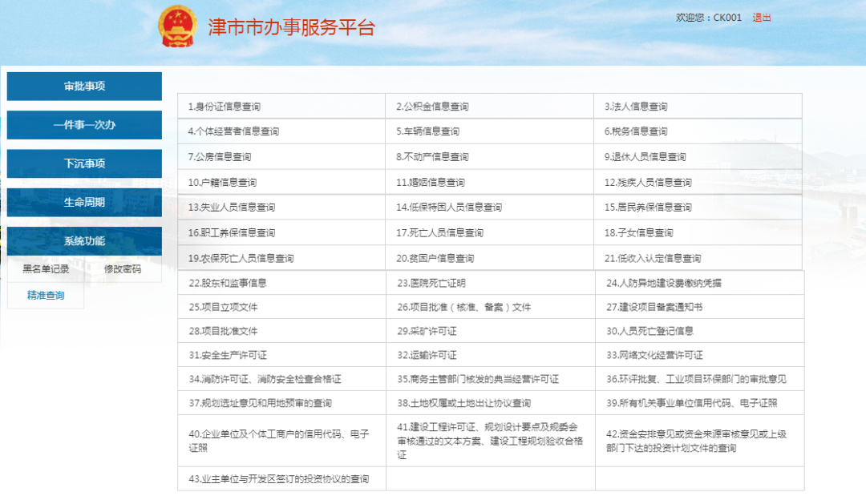The width and height of the screenshot is (866, 504).
Task: Click 22.股东和监事信息
Action: 228,283
